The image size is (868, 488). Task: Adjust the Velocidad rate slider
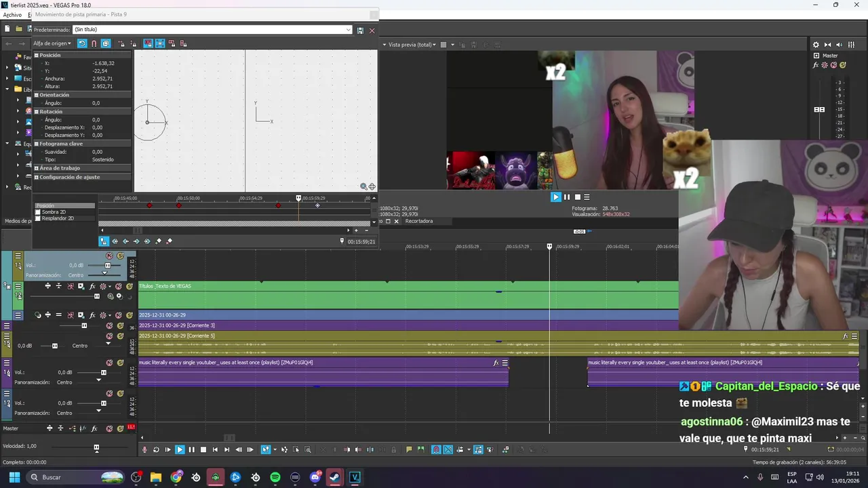(96, 447)
